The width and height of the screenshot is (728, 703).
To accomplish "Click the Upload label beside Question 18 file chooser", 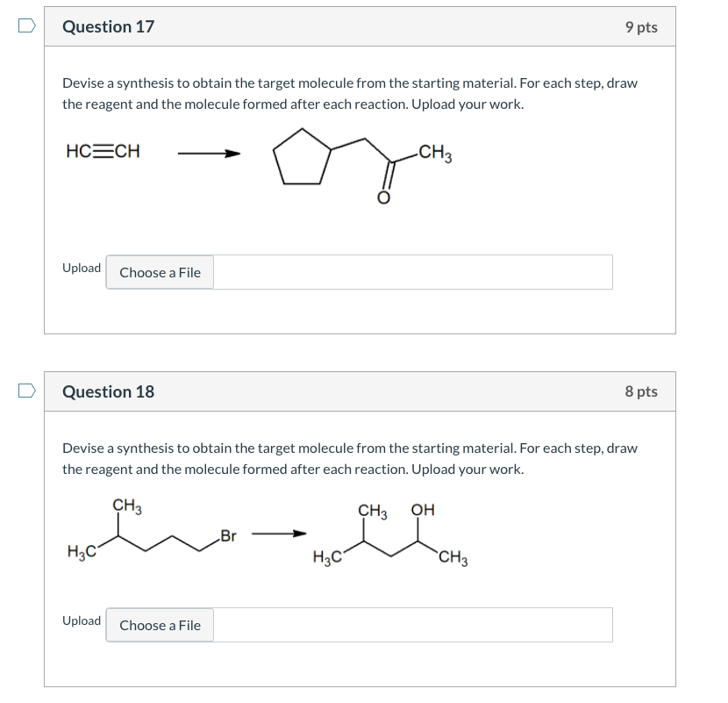I will [x=81, y=621].
